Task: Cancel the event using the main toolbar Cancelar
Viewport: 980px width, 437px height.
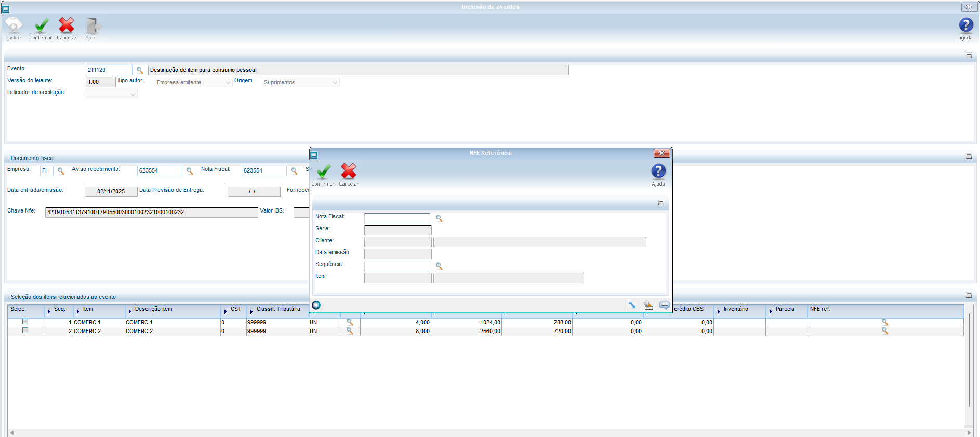Action: point(67,29)
